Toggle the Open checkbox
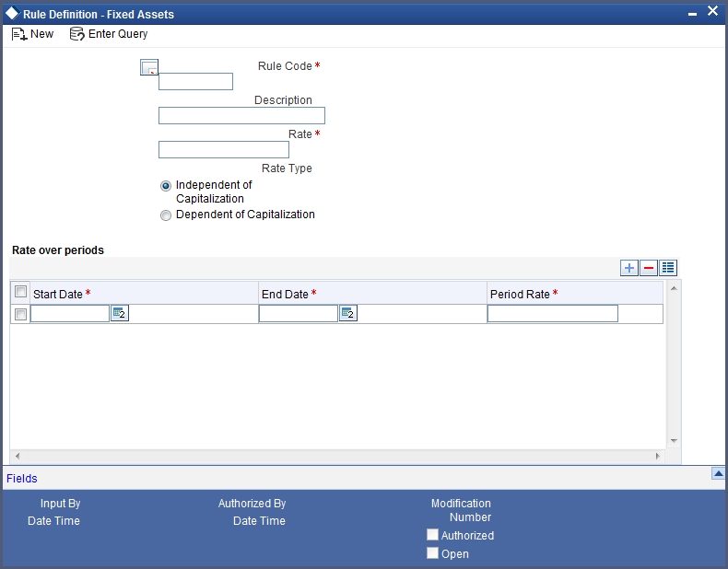The width and height of the screenshot is (728, 569). [x=432, y=552]
